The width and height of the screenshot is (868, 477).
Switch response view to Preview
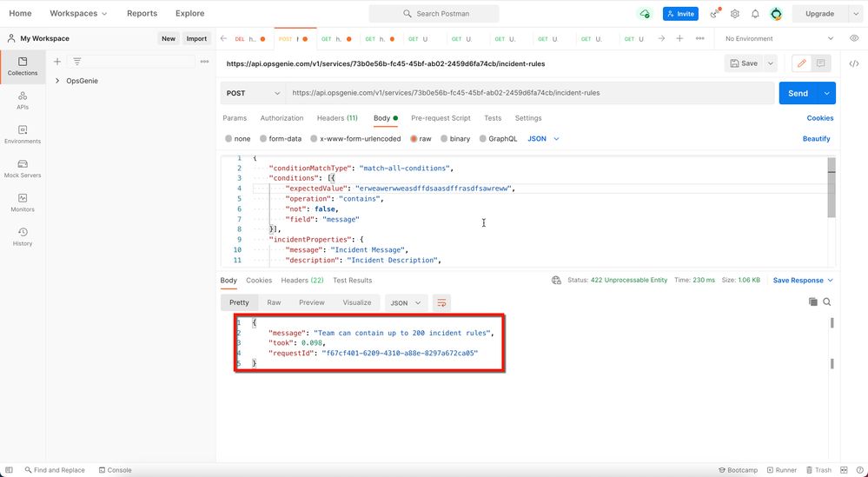coord(312,302)
